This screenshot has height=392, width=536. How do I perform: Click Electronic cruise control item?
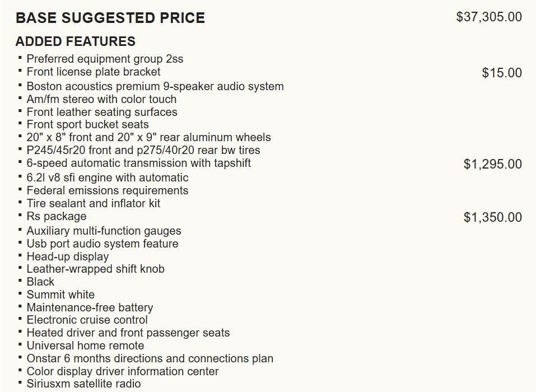pyautogui.click(x=87, y=320)
